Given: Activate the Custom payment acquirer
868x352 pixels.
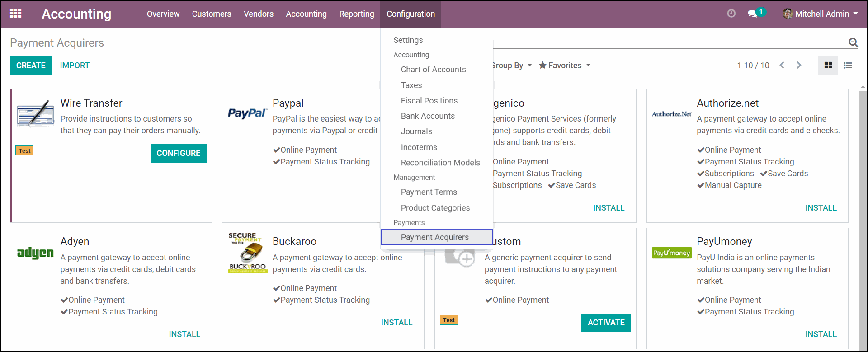Looking at the screenshot, I should (606, 323).
